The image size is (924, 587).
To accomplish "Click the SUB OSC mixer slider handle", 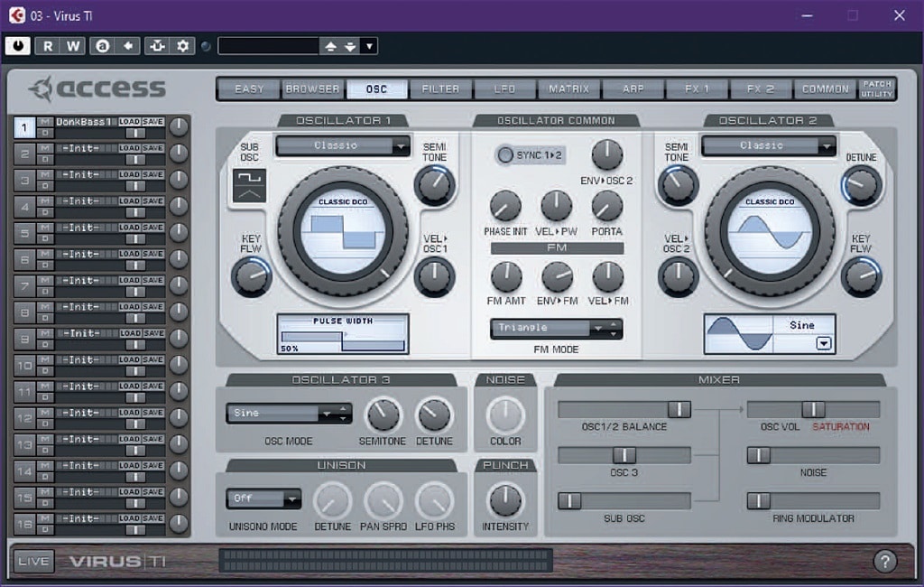I will (569, 501).
